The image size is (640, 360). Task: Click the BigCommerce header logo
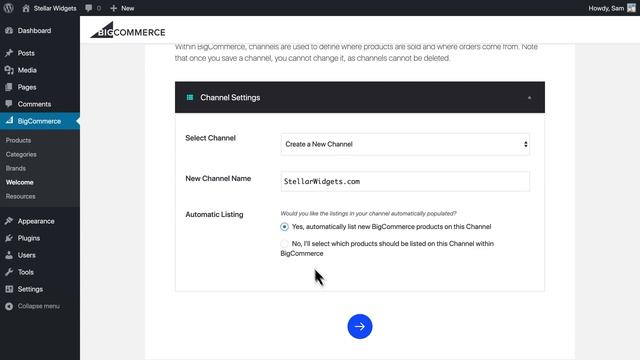tap(128, 30)
